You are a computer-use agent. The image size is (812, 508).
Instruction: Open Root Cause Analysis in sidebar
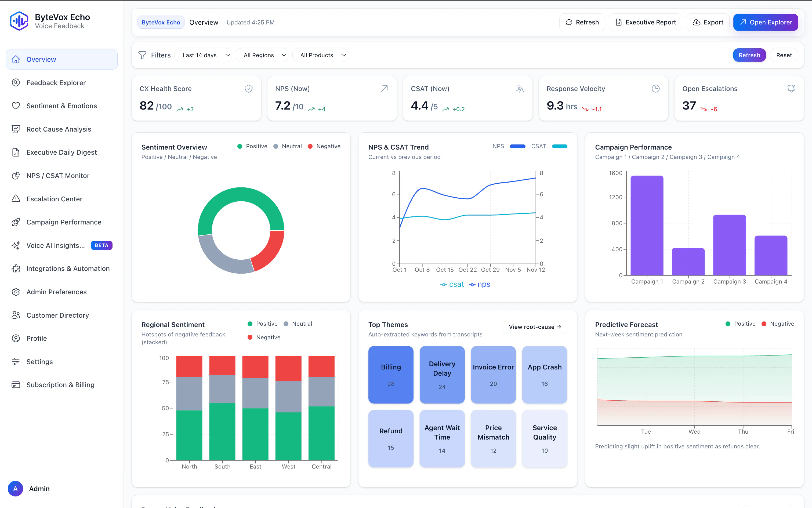click(62, 129)
